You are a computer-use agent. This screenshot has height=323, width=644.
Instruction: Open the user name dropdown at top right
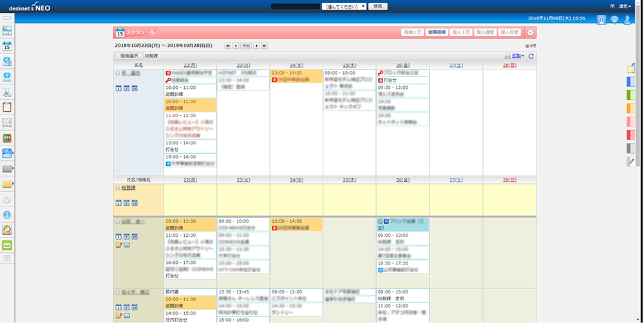pos(625,6)
